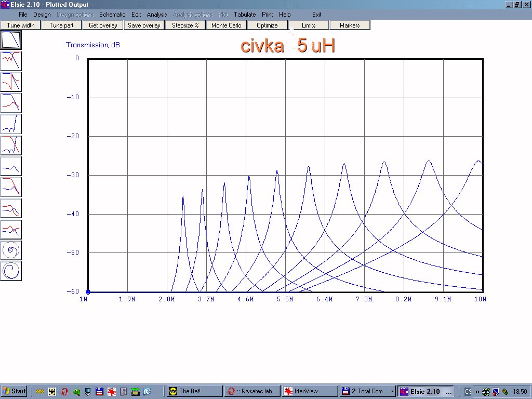Screen dimensions: 532x399
Task: Select the large spiral polar chart icon
Action: tap(11, 271)
